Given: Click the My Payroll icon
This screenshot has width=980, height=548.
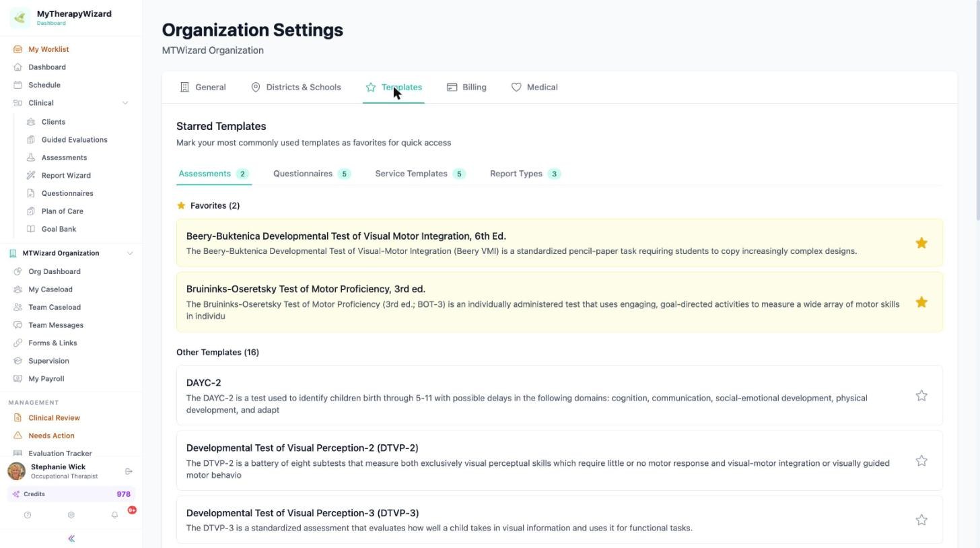Looking at the screenshot, I should pos(17,379).
